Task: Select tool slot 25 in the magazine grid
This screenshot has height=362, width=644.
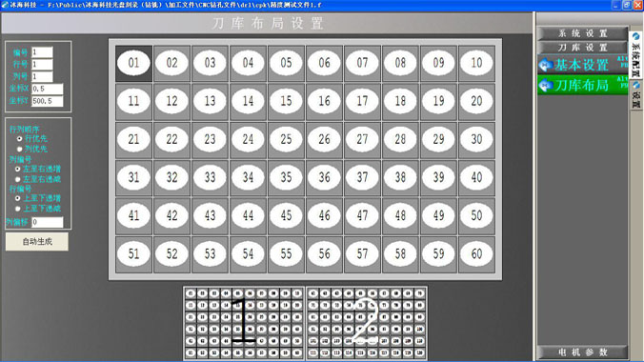Action: 286,140
